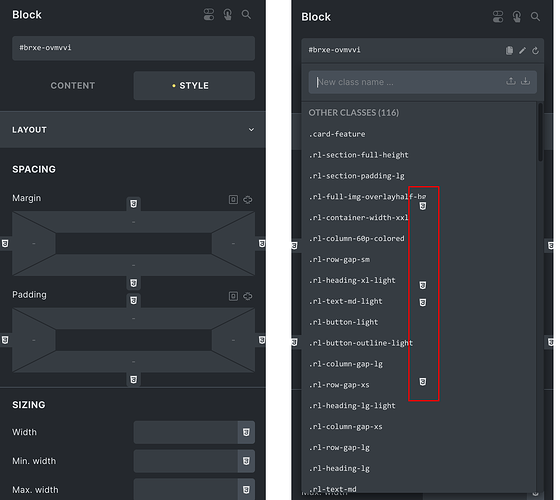The image size is (560, 500).
Task: Select the .card-feature class
Action: tap(337, 134)
